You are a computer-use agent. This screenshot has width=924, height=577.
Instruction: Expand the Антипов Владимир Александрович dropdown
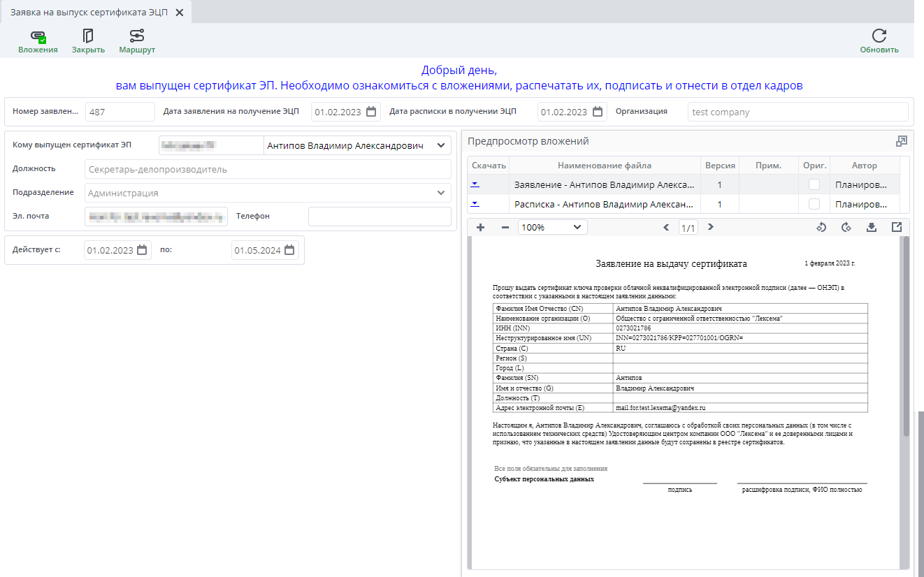click(x=440, y=145)
